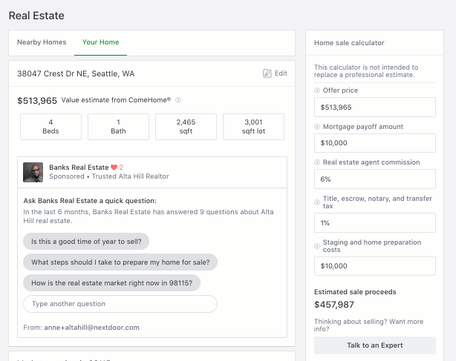Screen dimensions: 456x361
Task: Edit the Offer price field $513,965
Action: point(375,107)
